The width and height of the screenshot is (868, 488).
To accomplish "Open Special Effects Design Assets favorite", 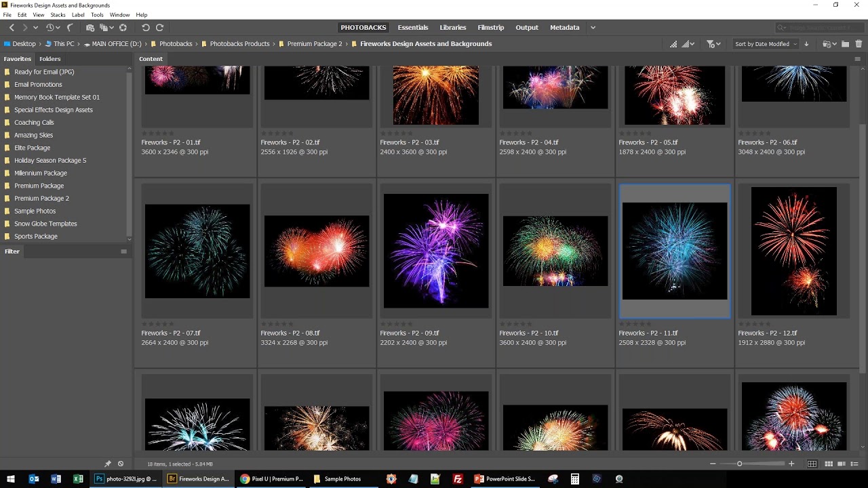I will (x=54, y=110).
